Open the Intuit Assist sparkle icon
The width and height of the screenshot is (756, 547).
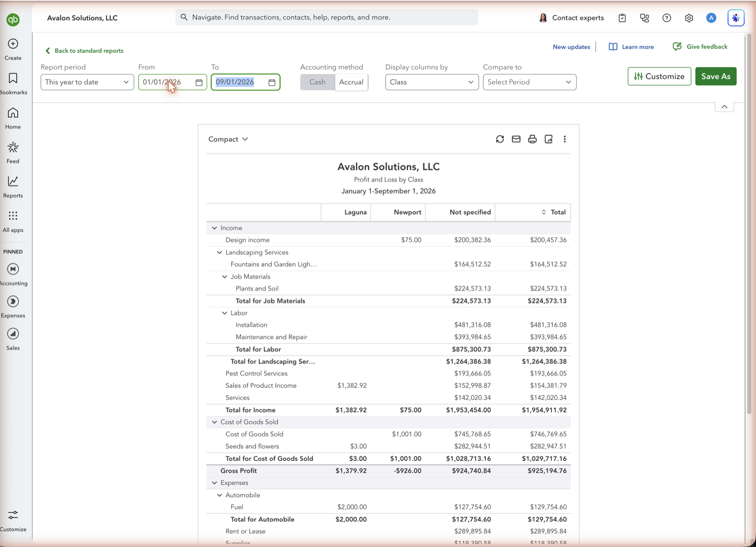click(736, 18)
